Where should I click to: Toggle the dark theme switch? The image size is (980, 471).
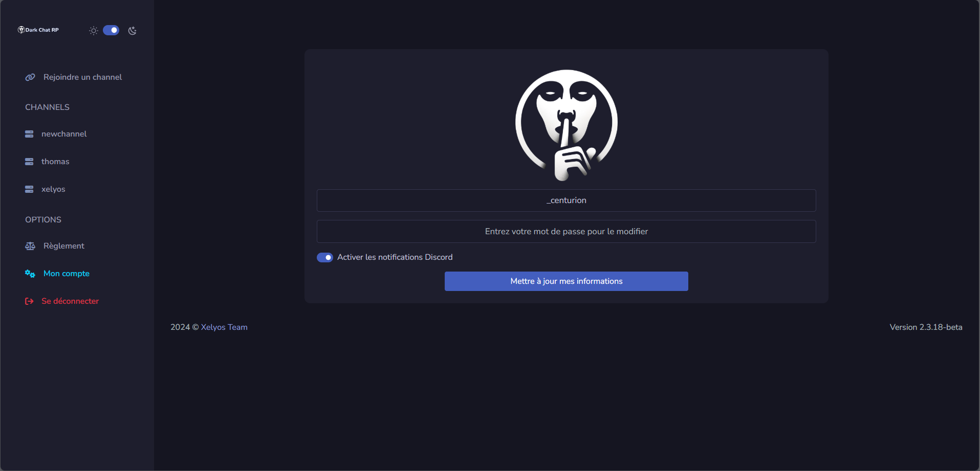pos(111,30)
